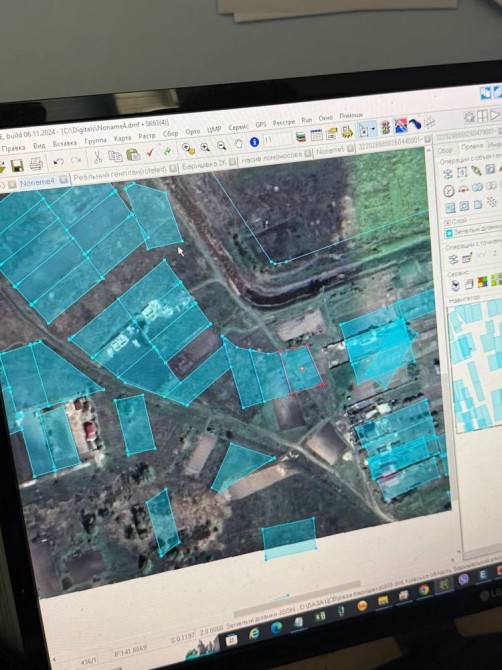Toggle the Слой checkbox in panel
The width and height of the screenshot is (502, 670).
tap(448, 222)
